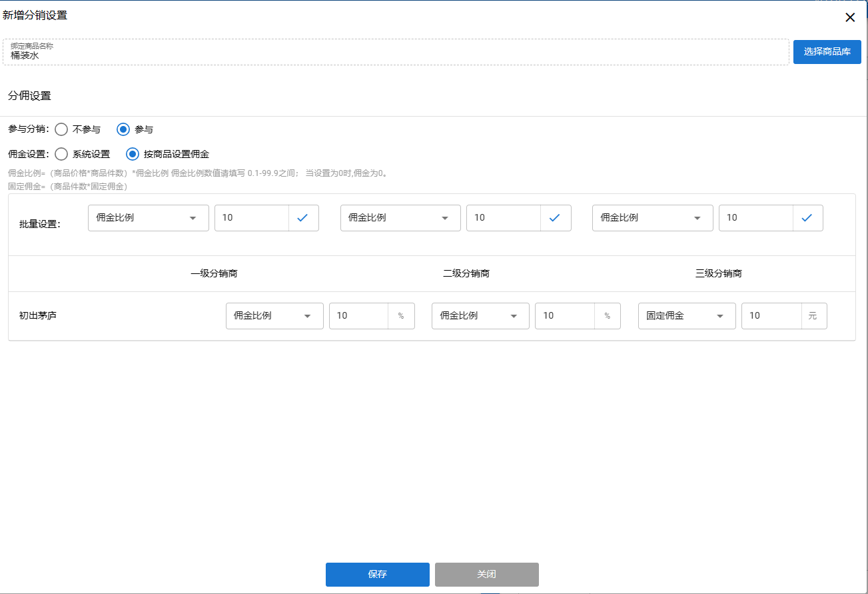Viewport: 868px width, 594px height.
Task: Open third batch 佣金比例 dropdown
Action: point(653,218)
